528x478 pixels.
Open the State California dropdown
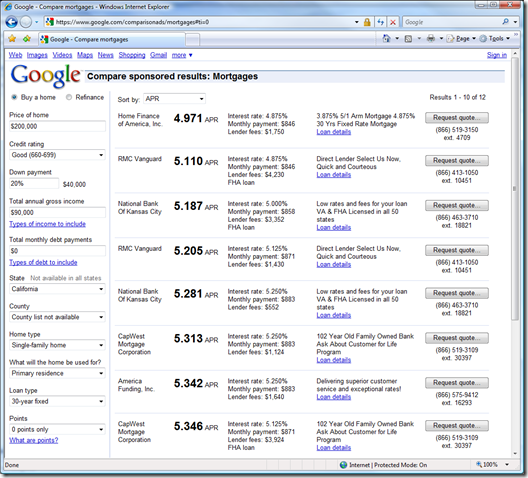pos(57,289)
